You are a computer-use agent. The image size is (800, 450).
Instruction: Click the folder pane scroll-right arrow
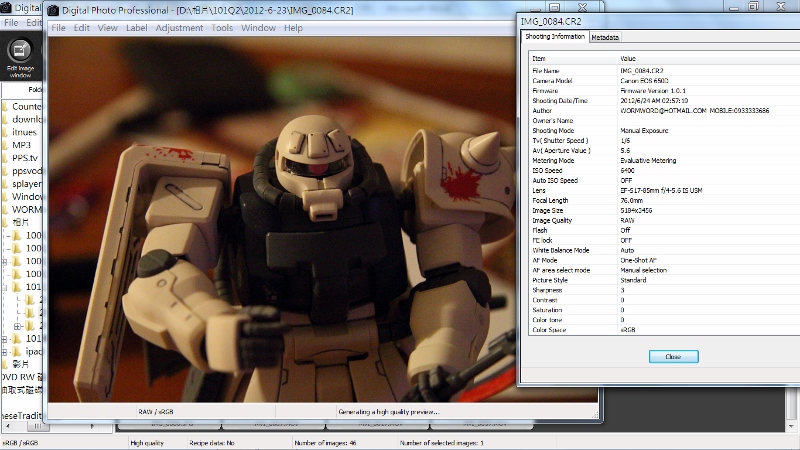click(92, 426)
